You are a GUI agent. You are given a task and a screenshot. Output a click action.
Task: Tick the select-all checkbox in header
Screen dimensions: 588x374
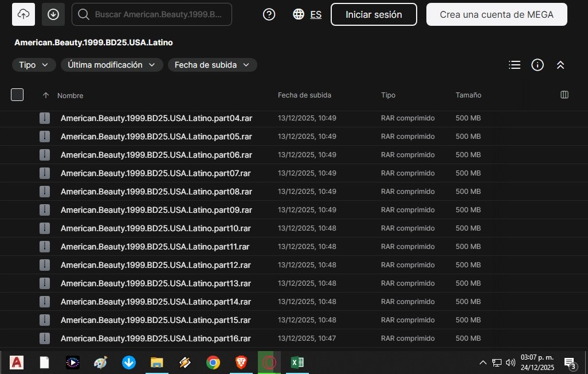point(17,95)
